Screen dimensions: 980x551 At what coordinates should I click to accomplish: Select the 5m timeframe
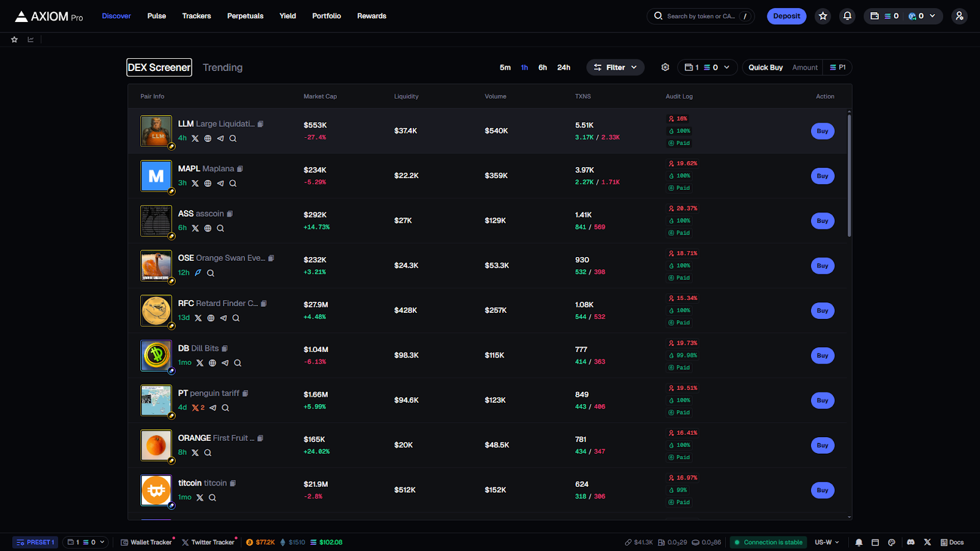[x=505, y=67]
